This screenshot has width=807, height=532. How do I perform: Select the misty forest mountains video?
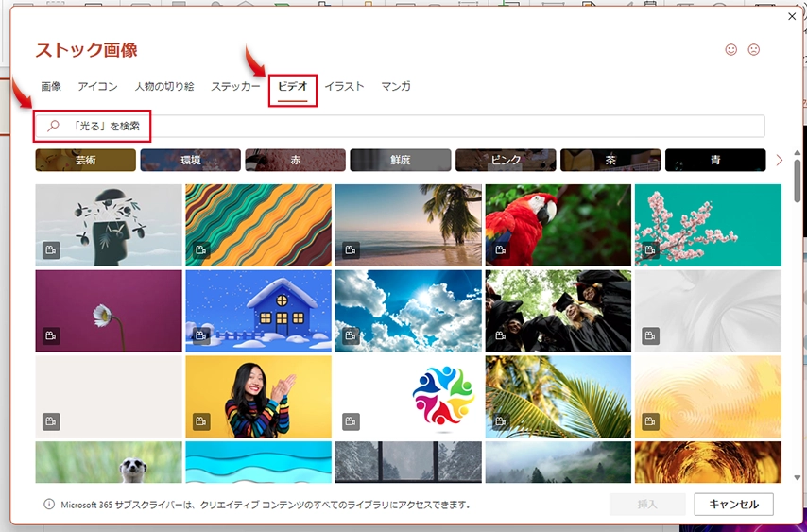[x=558, y=462]
